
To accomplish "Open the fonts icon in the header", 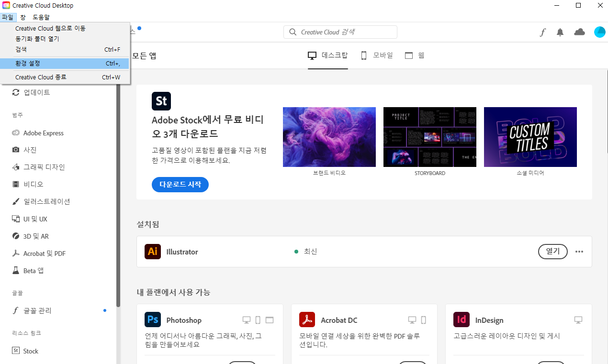I will (543, 32).
